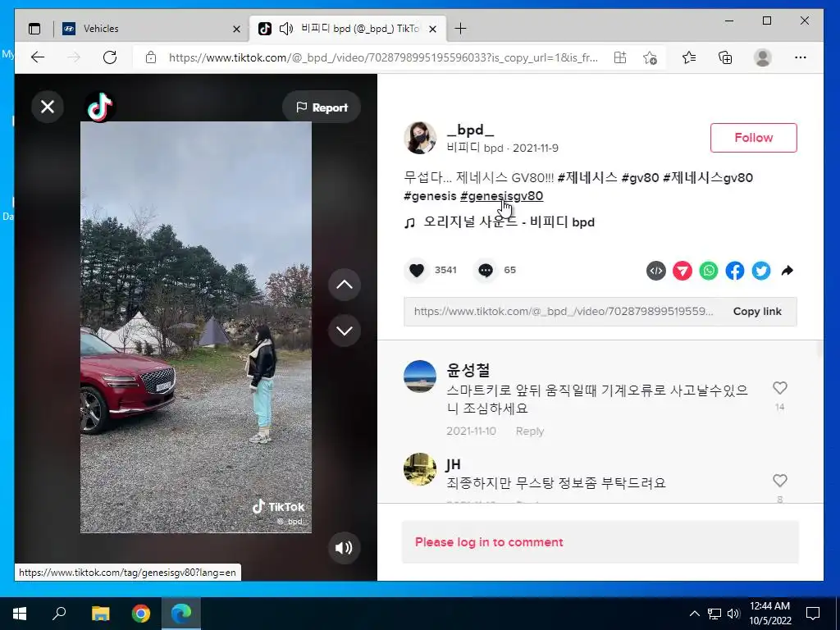The image size is (840, 630).
Task: Click the address bar URL
Action: (383, 57)
